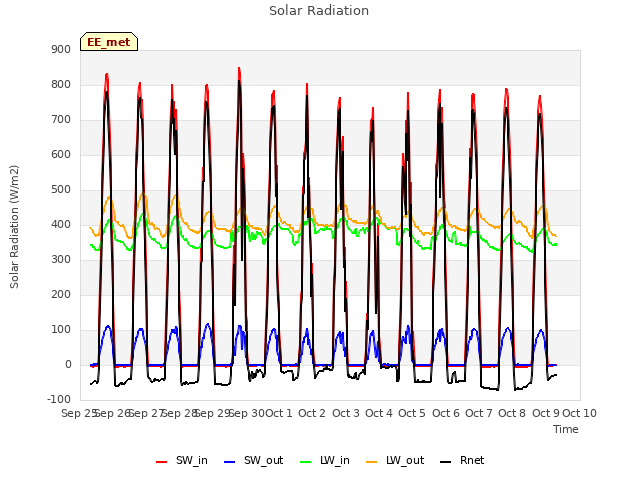The image size is (640, 480).
Task: Click the Oct 10 x-axis date label
Action: point(580,413)
